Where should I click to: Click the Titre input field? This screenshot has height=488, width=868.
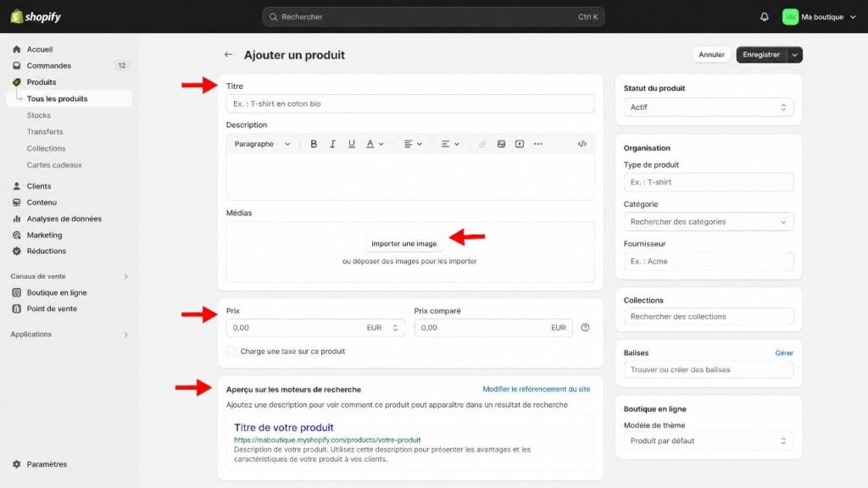coord(410,103)
